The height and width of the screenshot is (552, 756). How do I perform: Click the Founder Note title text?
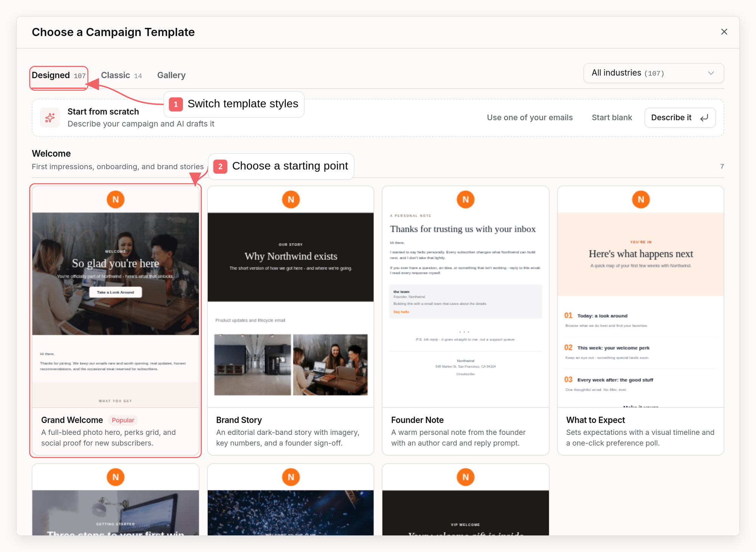click(x=417, y=420)
